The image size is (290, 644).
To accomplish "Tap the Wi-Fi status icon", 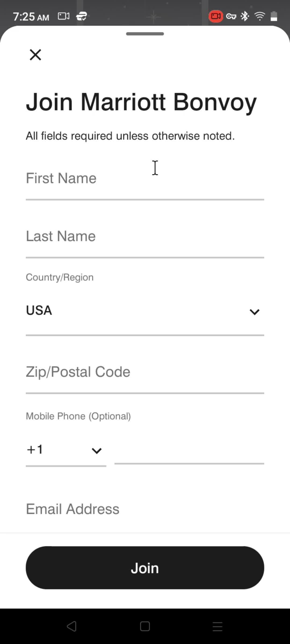I will [259, 16].
